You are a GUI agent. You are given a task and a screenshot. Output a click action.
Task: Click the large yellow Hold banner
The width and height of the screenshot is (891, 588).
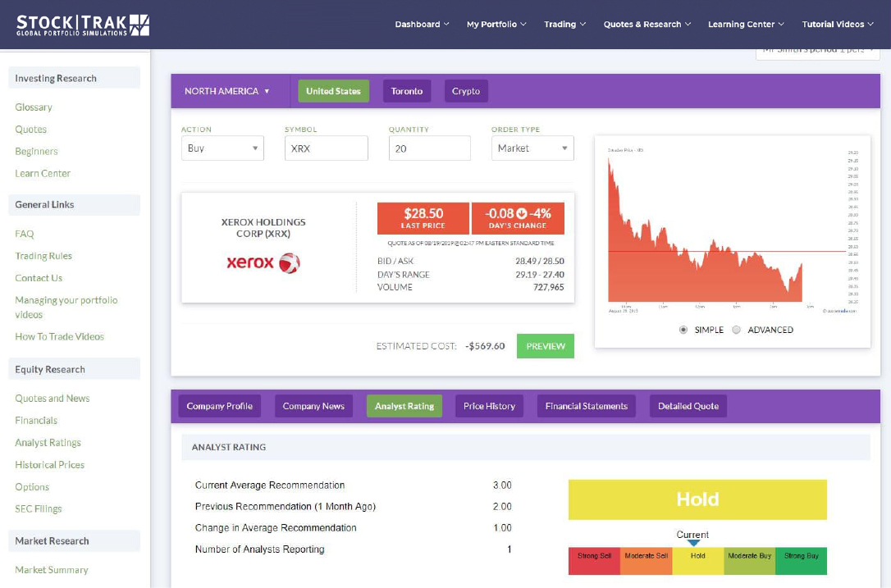click(x=698, y=499)
